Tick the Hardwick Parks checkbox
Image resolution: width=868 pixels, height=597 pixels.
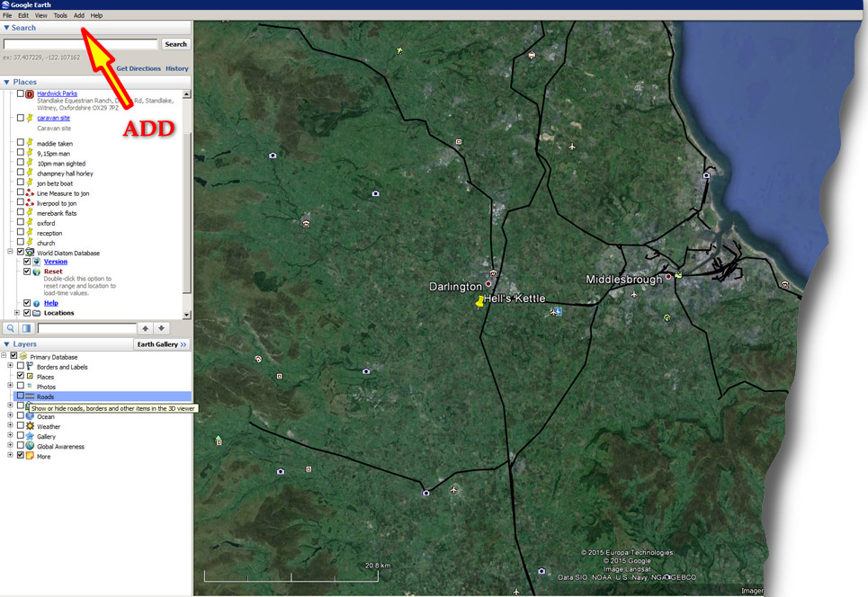[21, 94]
